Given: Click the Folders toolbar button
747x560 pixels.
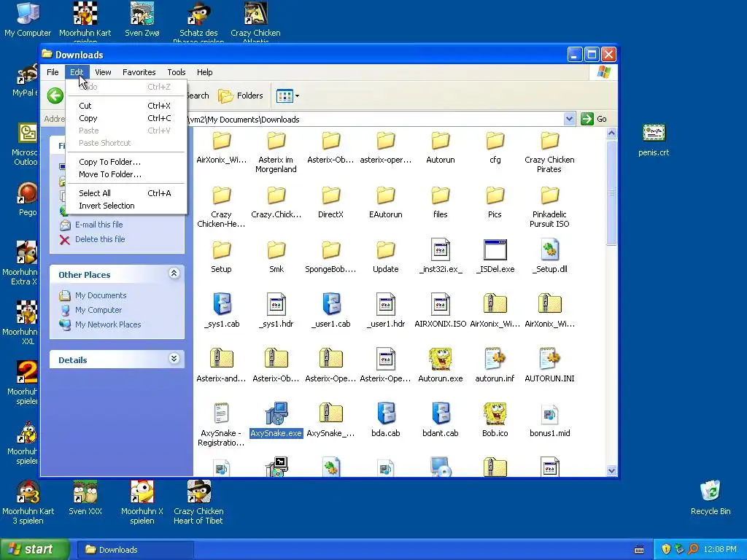Looking at the screenshot, I should (x=241, y=96).
